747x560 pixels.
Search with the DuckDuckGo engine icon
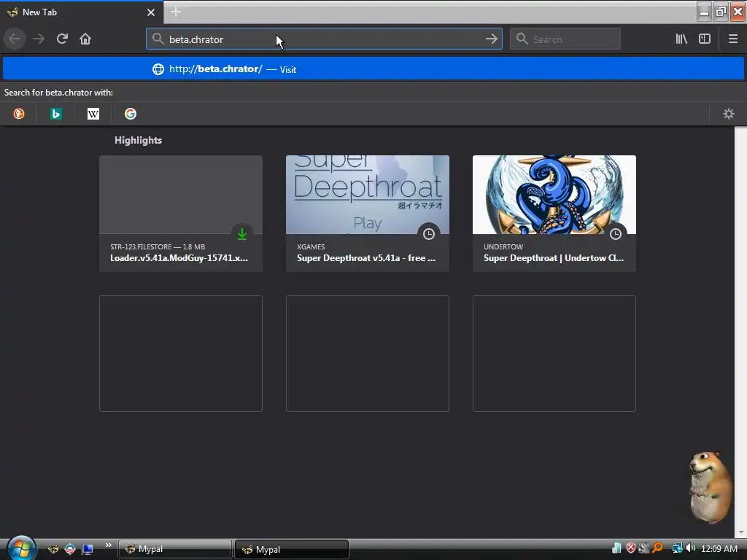[19, 114]
